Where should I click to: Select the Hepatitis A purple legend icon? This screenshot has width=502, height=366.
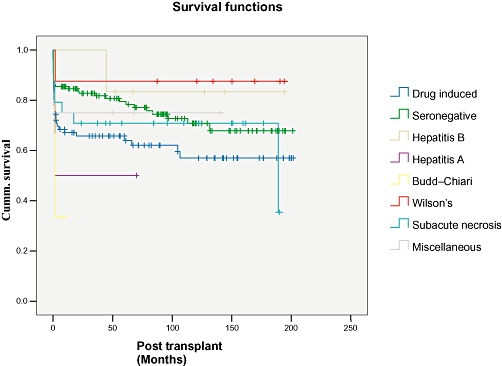(x=399, y=158)
